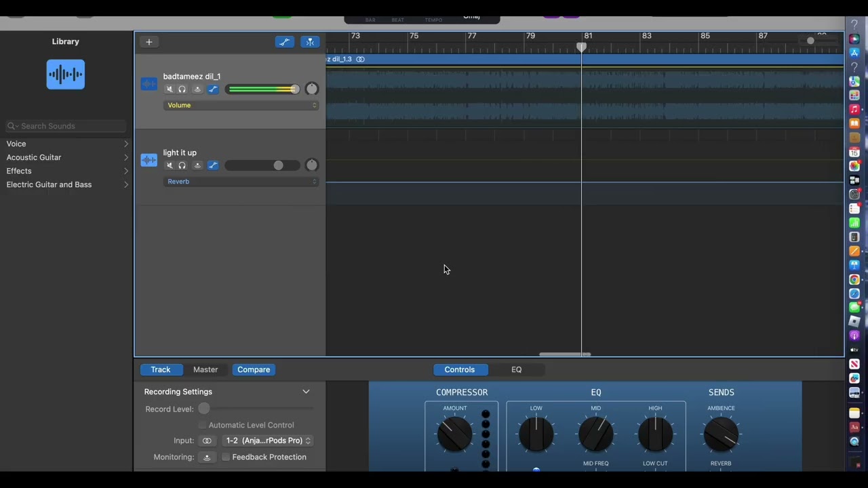Click the EQ Low knob
Screen dimensions: 868x488
536,434
